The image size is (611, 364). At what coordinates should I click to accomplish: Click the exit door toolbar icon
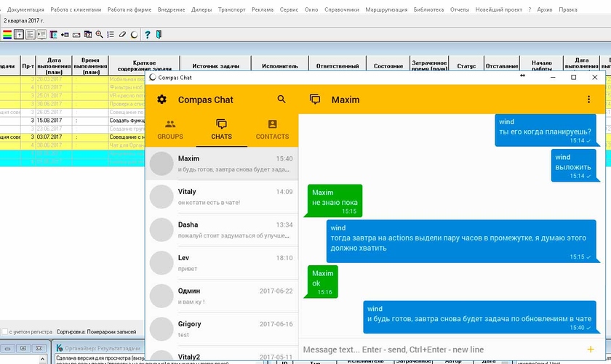tap(159, 34)
